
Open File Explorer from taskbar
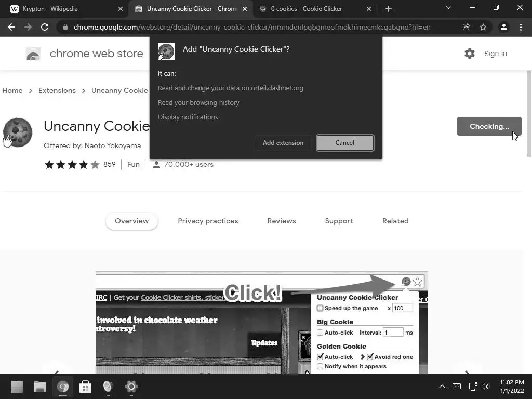(x=39, y=387)
